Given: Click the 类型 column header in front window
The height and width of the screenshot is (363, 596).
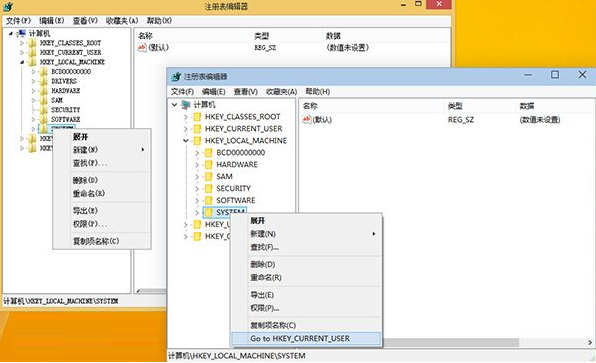Looking at the screenshot, I should (x=480, y=106).
